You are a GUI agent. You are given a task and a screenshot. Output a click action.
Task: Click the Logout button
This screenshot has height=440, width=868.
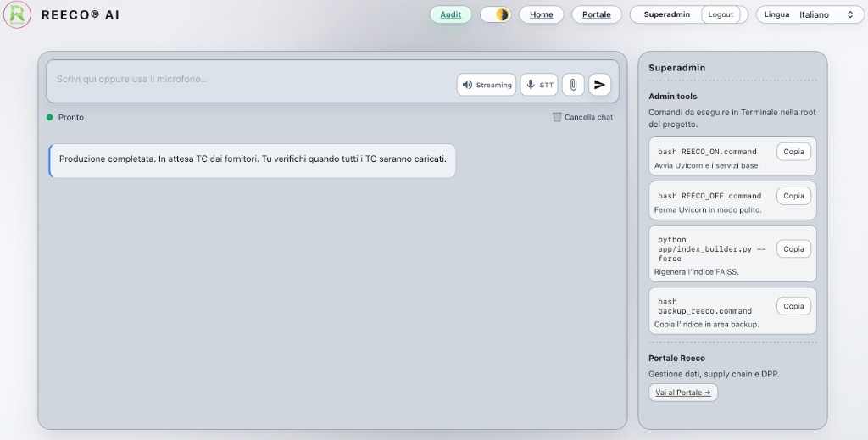coord(721,14)
